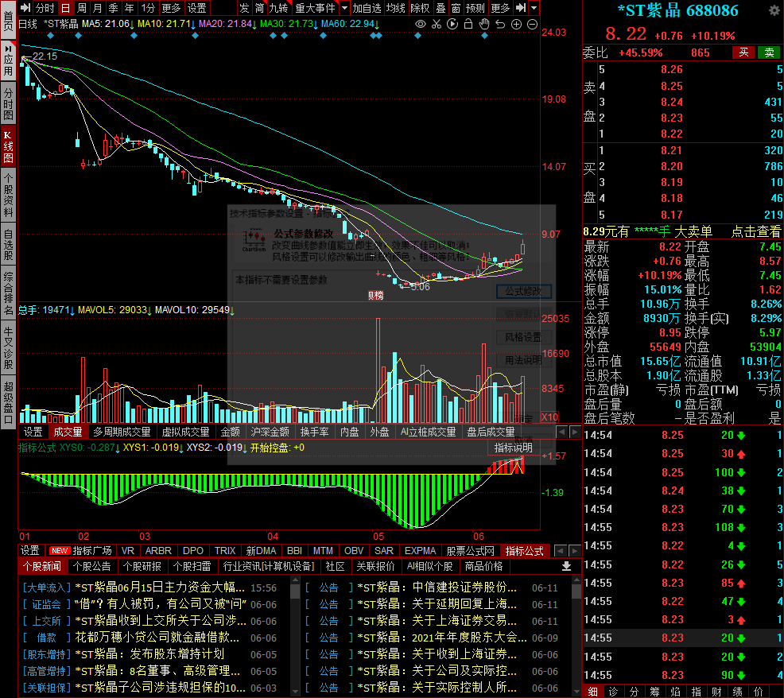Select the 换手率 indicator tab

(315, 432)
